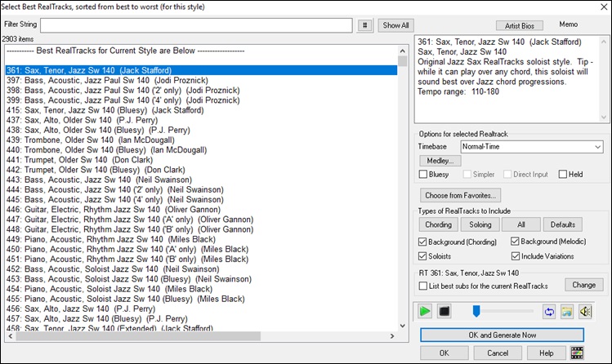Adjust the demo playback position slider
Viewport: 612px width, 364px height.
(x=476, y=312)
